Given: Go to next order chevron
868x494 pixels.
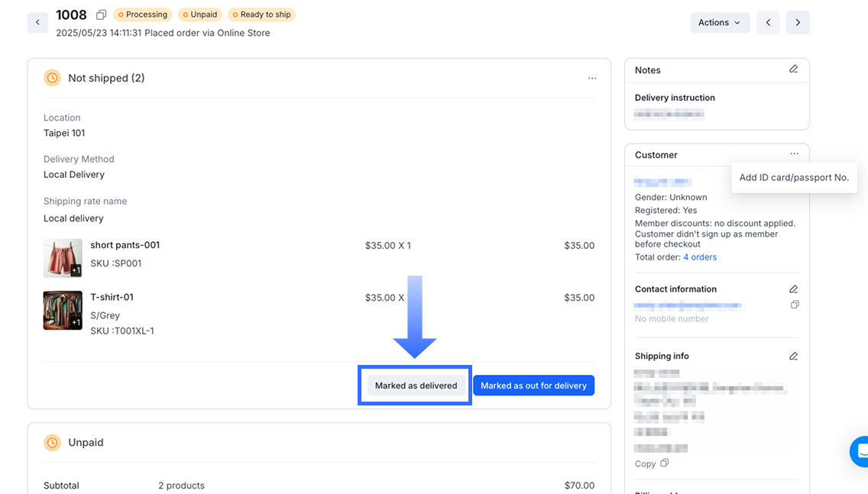Looking at the screenshot, I should [x=798, y=23].
